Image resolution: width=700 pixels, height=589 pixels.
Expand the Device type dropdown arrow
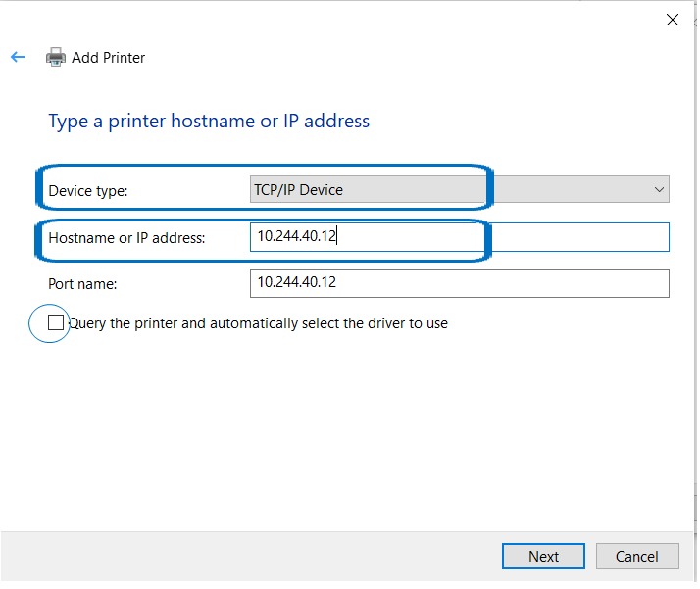point(659,190)
